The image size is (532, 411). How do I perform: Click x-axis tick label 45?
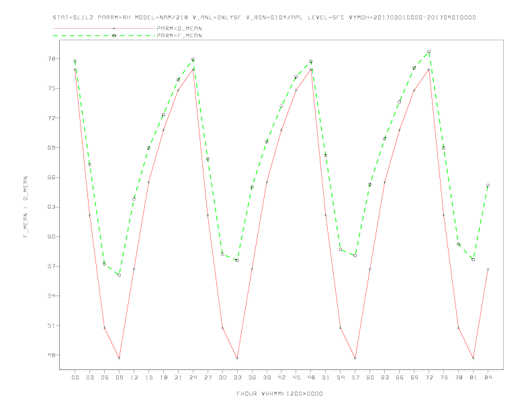pyautogui.click(x=296, y=377)
